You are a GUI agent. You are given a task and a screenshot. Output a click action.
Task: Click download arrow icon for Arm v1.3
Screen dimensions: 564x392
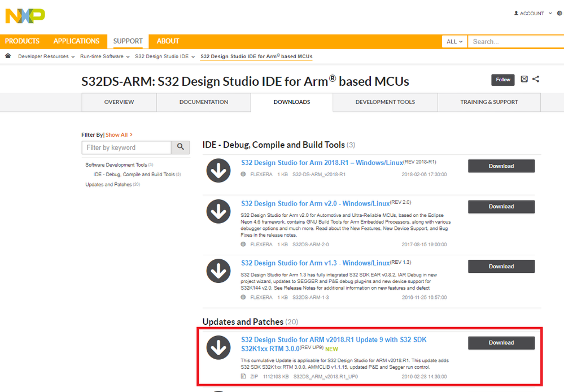[x=218, y=271]
